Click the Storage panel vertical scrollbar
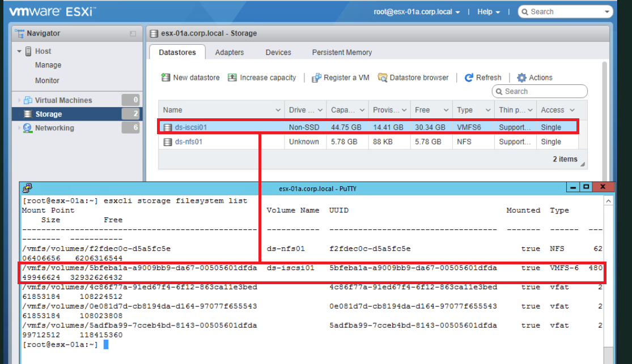632x364 pixels. (x=604, y=121)
